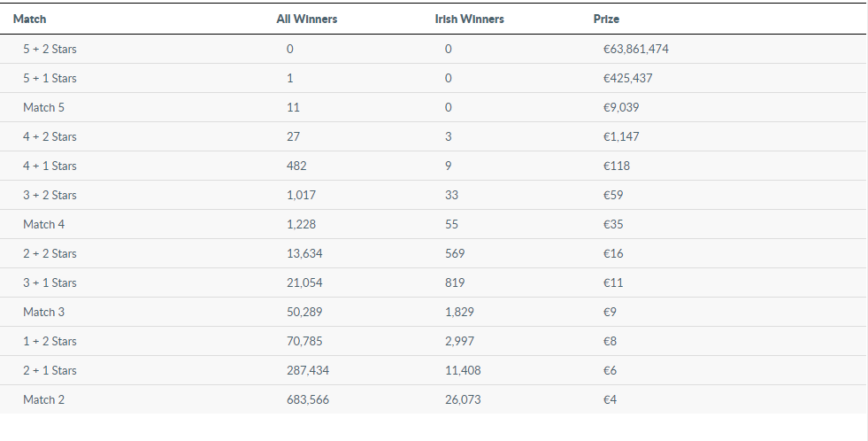Image resolution: width=868 pixels, height=441 pixels.
Task: Select the 3 + 2 Stars row label
Action: [50, 195]
